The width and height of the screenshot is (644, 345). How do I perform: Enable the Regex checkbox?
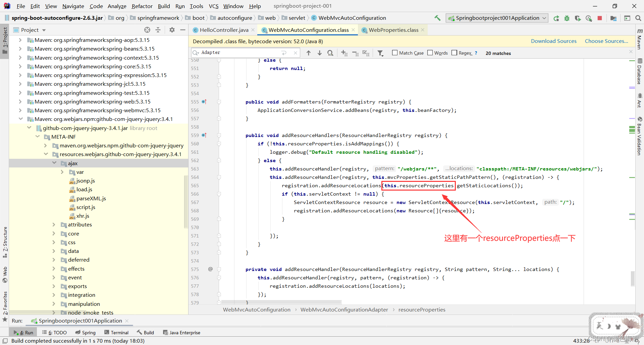click(454, 53)
